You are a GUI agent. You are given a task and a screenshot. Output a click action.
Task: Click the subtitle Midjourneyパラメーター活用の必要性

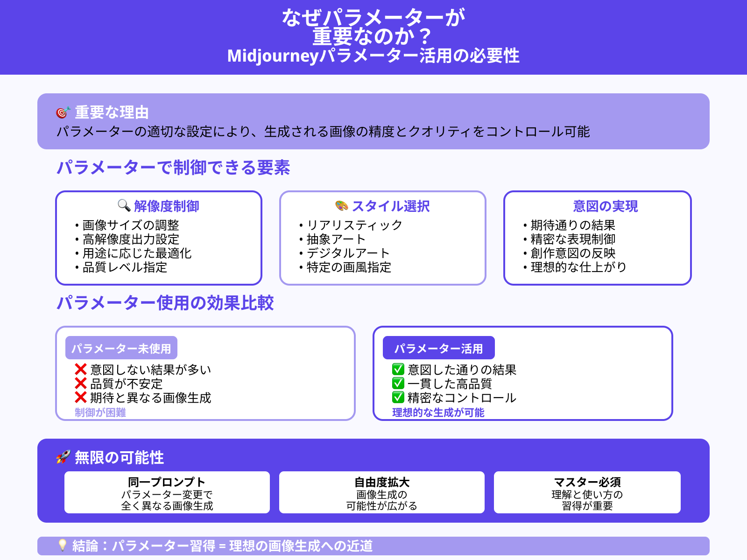[x=373, y=56]
